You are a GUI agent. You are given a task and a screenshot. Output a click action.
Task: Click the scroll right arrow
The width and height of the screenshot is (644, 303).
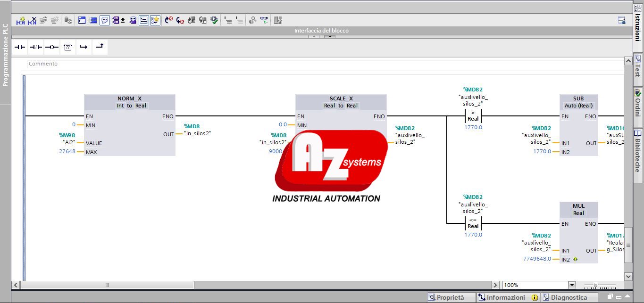click(x=495, y=285)
